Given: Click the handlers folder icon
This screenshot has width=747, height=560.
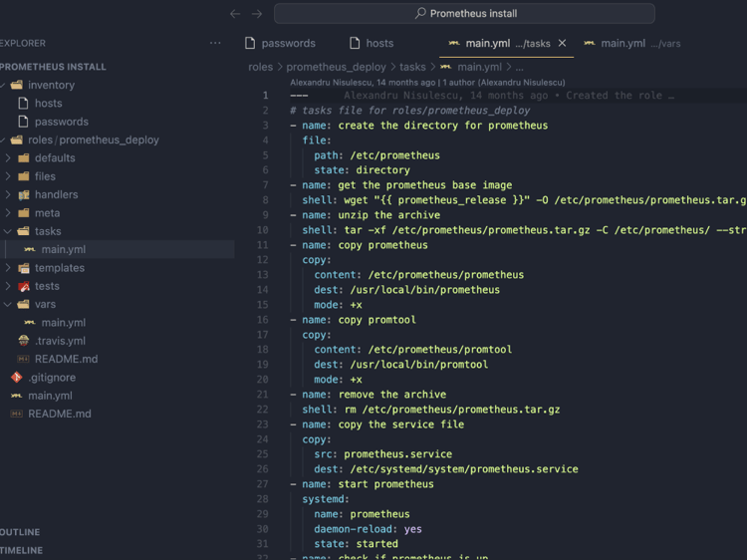Looking at the screenshot, I should click(23, 194).
